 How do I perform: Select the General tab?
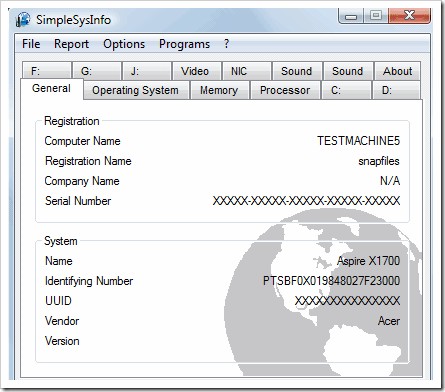51,88
